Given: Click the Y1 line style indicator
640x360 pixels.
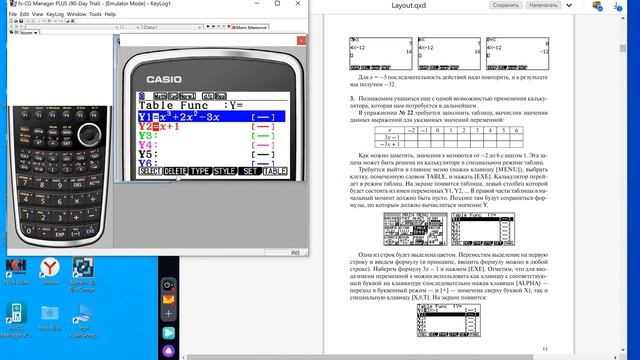Looking at the screenshot, I should point(263,117).
